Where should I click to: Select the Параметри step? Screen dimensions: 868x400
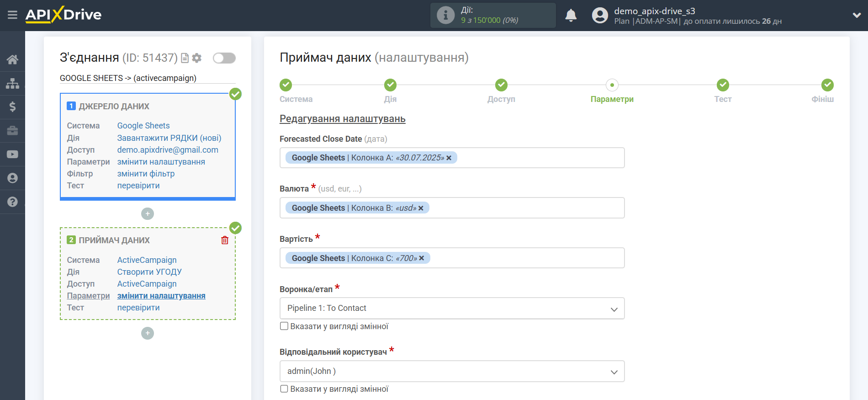(612, 85)
